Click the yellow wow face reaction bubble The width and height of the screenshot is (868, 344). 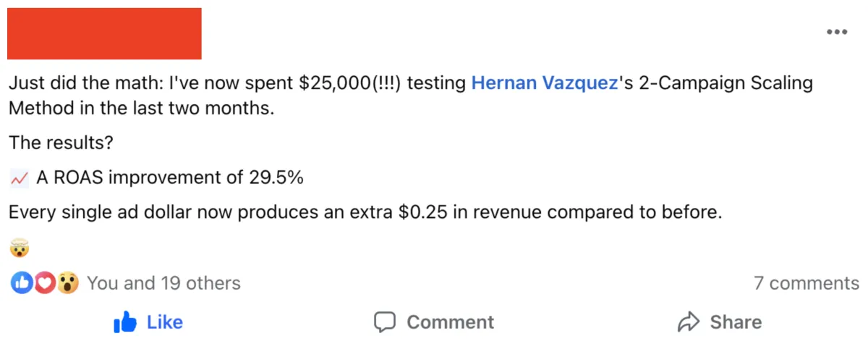point(68,282)
